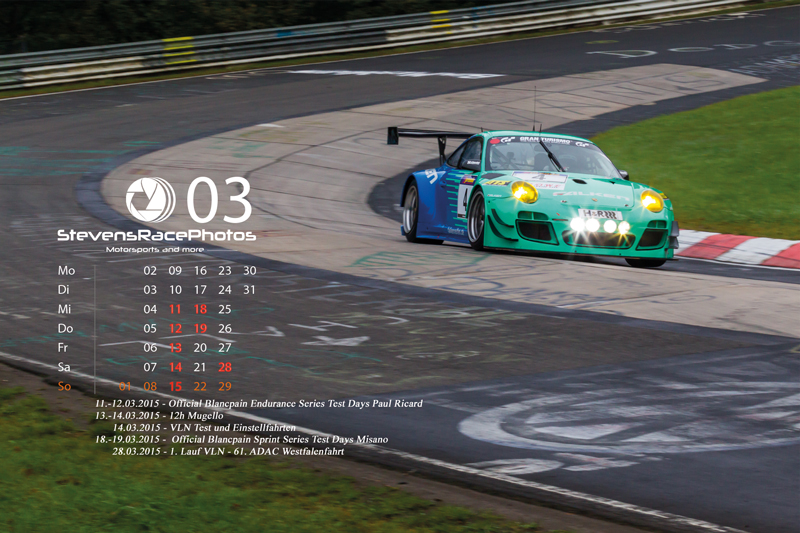Select the orange So weekday label

pos(64,386)
